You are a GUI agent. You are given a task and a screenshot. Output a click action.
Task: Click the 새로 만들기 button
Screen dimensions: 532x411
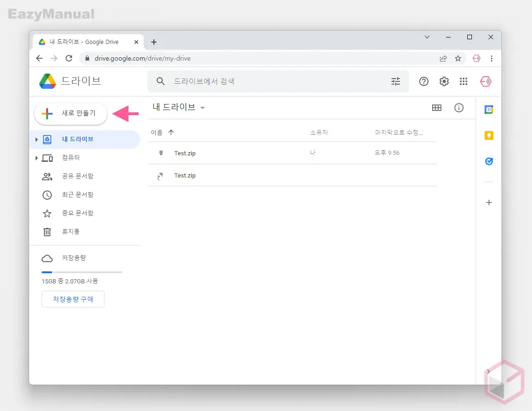(x=70, y=113)
